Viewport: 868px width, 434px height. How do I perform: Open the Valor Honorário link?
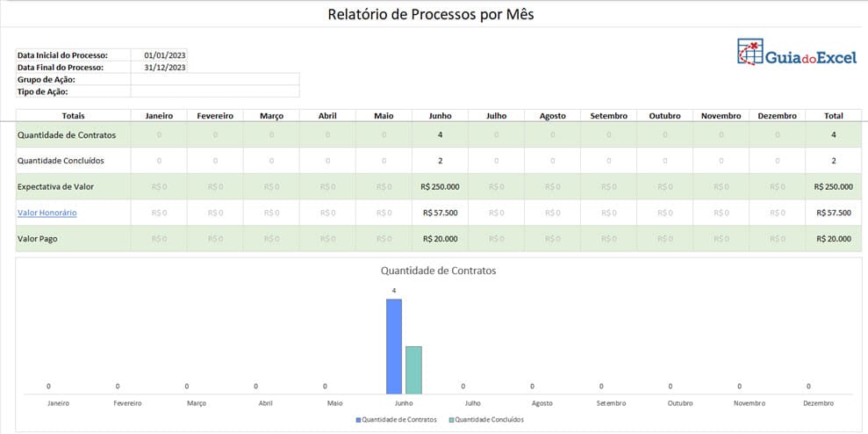[x=47, y=213]
